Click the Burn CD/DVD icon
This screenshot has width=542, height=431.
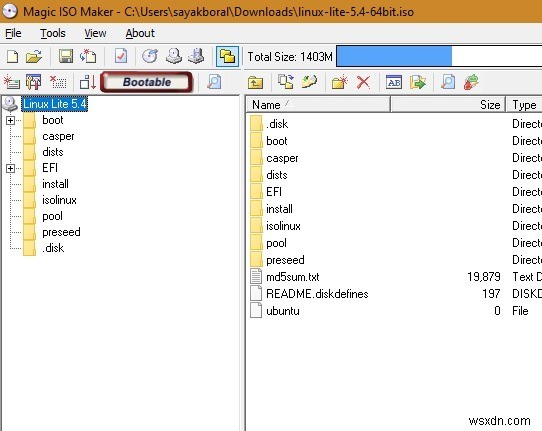point(150,56)
